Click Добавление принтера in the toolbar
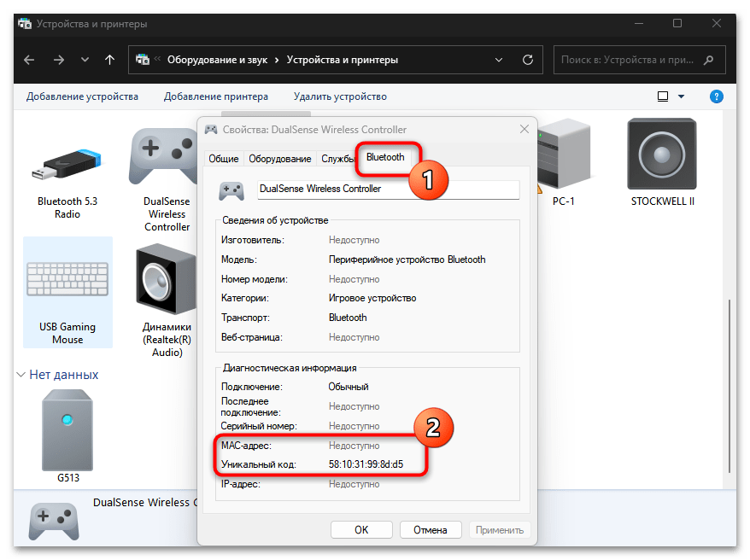The width and height of the screenshot is (750, 560). pos(216,96)
